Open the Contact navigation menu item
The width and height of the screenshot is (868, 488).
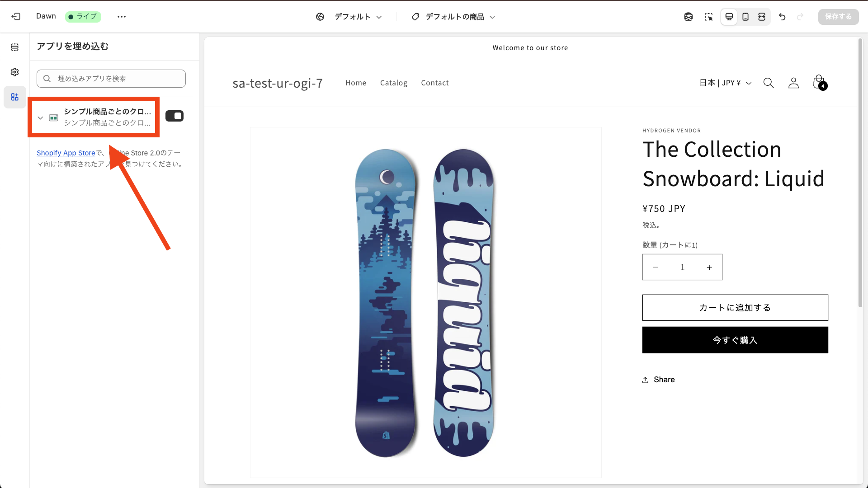[434, 83]
